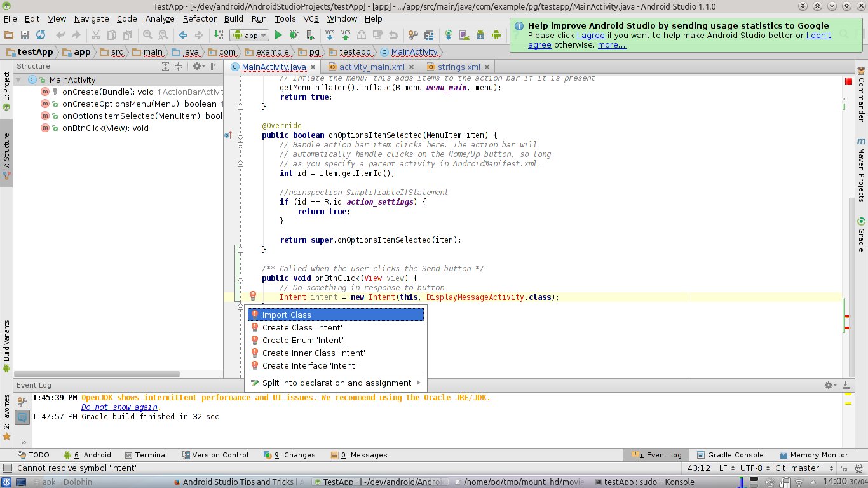Viewport: 868px width, 488px height.
Task: Save all files with the floppy disk icon
Action: tap(25, 35)
